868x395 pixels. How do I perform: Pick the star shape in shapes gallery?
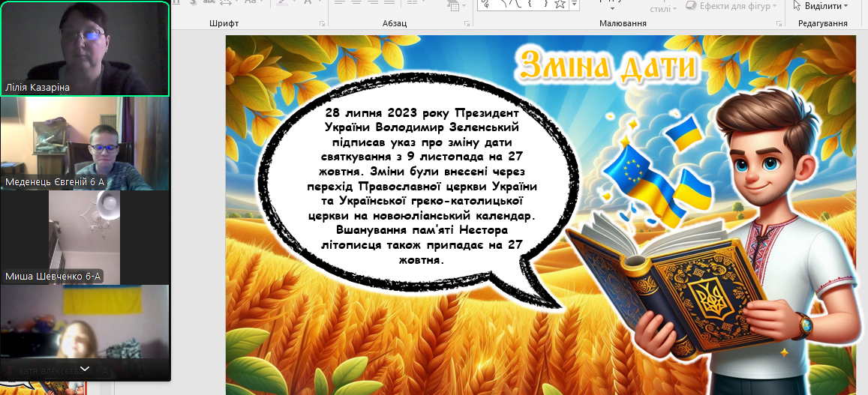point(560,4)
